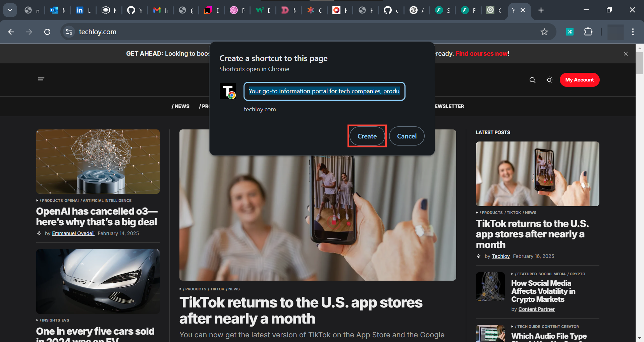This screenshot has width=644, height=342.
Task: Open the BYD car article thumbnail
Action: pyautogui.click(x=98, y=281)
